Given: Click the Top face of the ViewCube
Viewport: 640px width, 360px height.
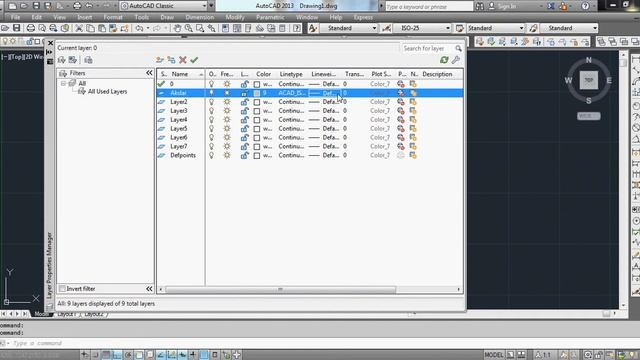Looking at the screenshot, I should click(589, 80).
